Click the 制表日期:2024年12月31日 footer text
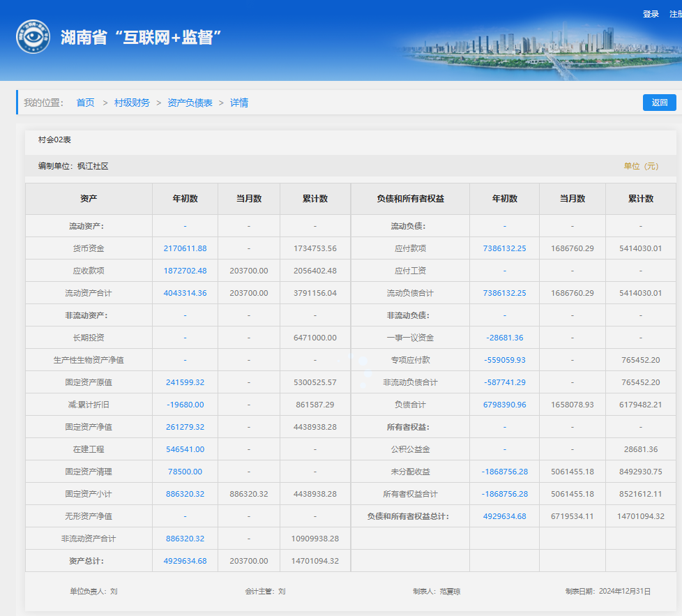Image resolution: width=682 pixels, height=616 pixels. point(608,592)
